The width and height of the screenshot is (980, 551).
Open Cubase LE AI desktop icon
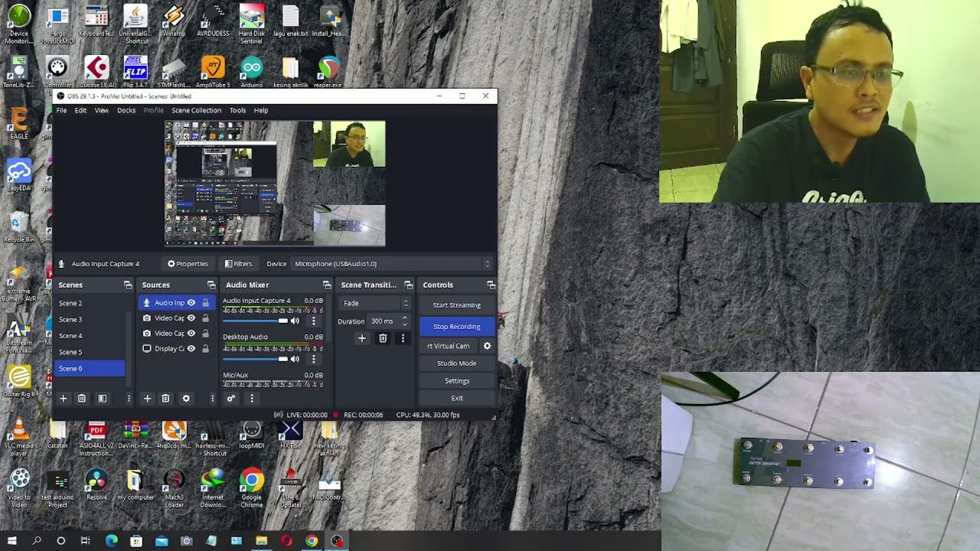click(x=96, y=72)
